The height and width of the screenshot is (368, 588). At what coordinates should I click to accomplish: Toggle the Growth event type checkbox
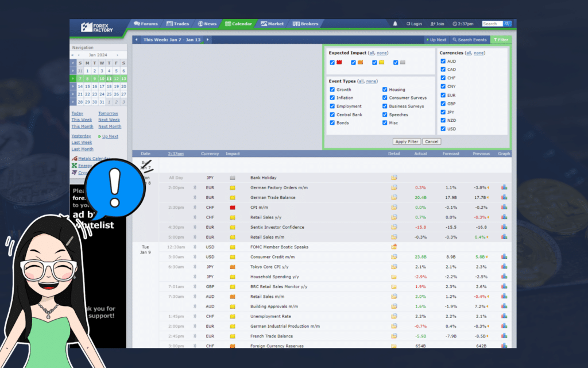(x=332, y=89)
